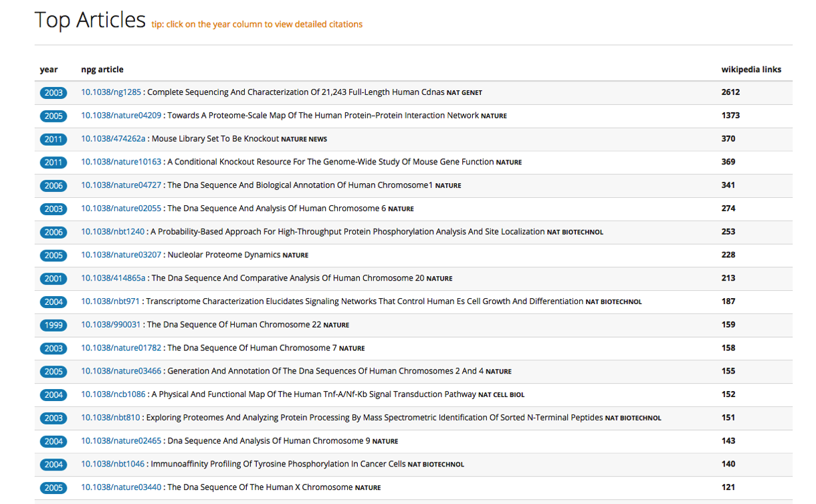Click the 1999 year badge
816x504 pixels.
pos(54,326)
